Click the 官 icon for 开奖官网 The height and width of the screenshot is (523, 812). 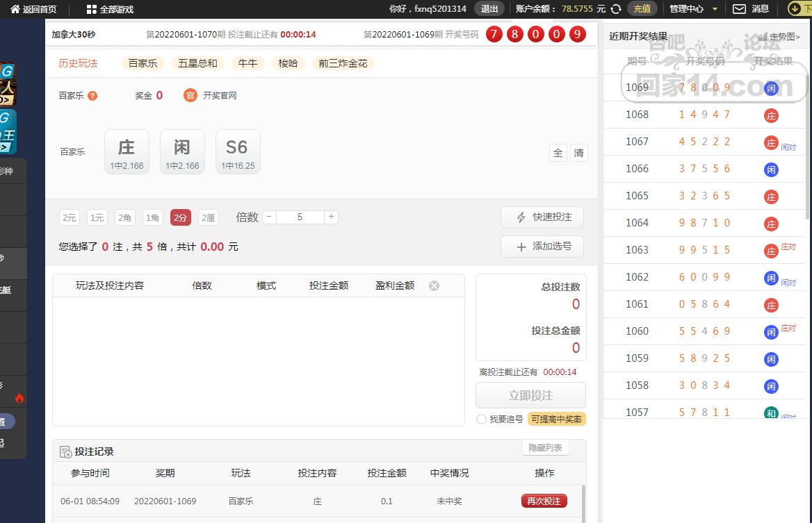point(190,95)
